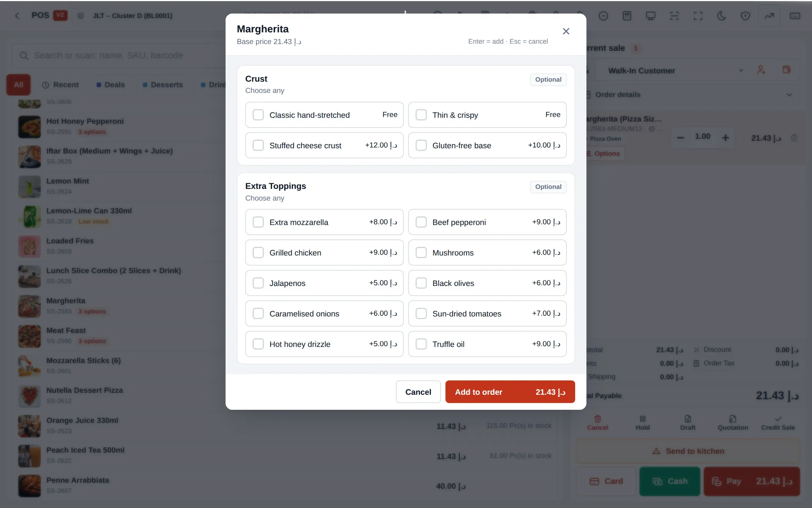
Task: Switch to the Deals category tab
Action: tap(111, 85)
